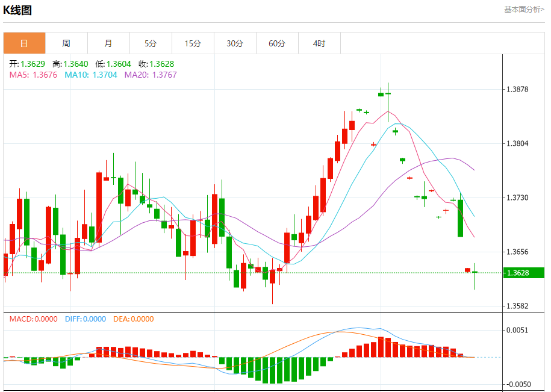Screen dimensions: 551x392
Task: Open the 60分 timeframe tab
Action: (277, 43)
